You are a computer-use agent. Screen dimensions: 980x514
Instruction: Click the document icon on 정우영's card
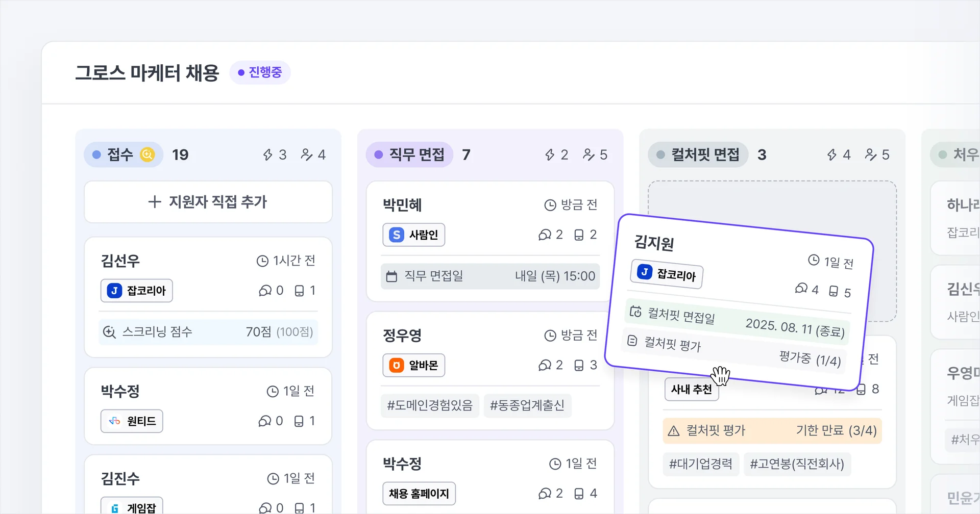578,365
